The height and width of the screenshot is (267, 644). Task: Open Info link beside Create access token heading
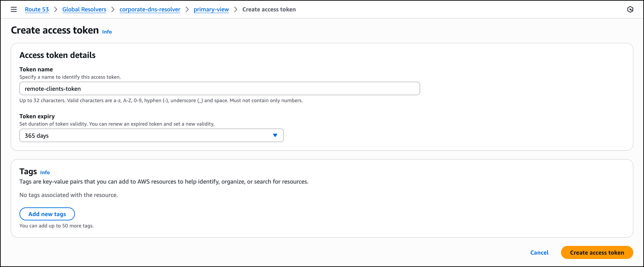tap(107, 32)
